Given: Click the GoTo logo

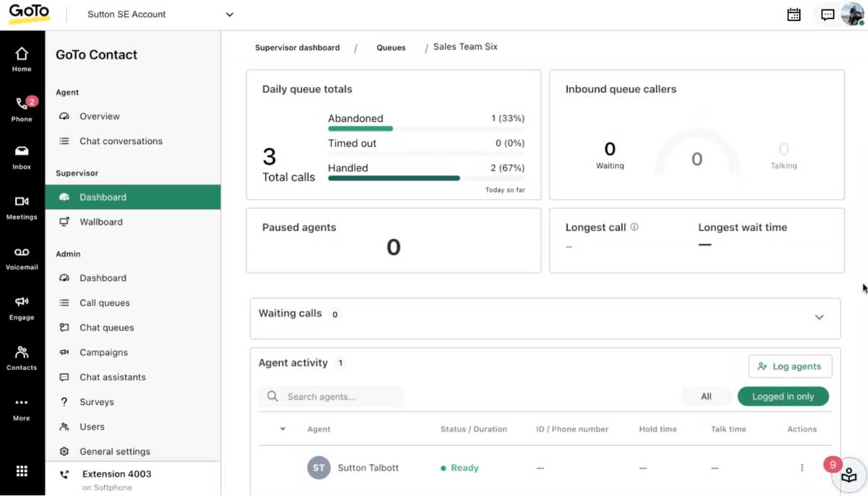Looking at the screenshot, I should [x=27, y=13].
